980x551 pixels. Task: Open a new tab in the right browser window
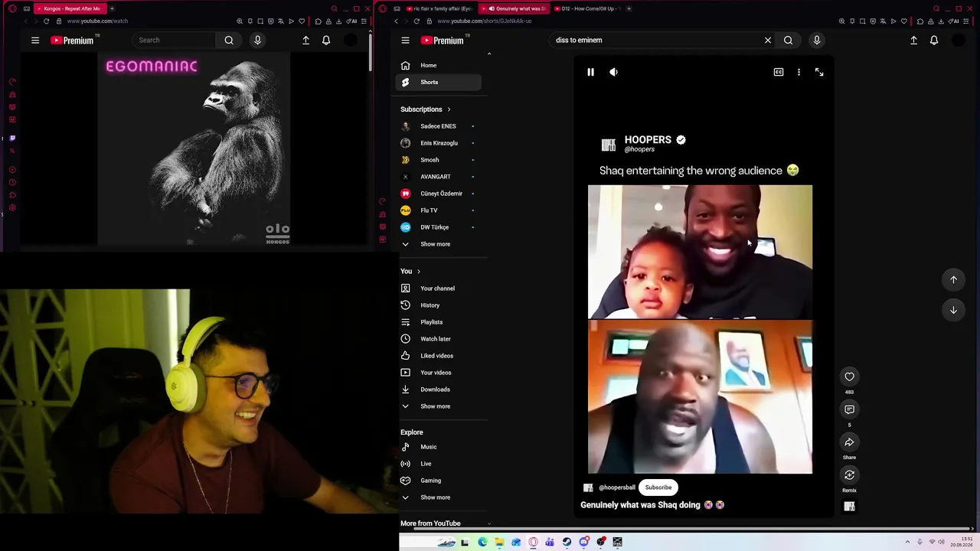tap(629, 8)
